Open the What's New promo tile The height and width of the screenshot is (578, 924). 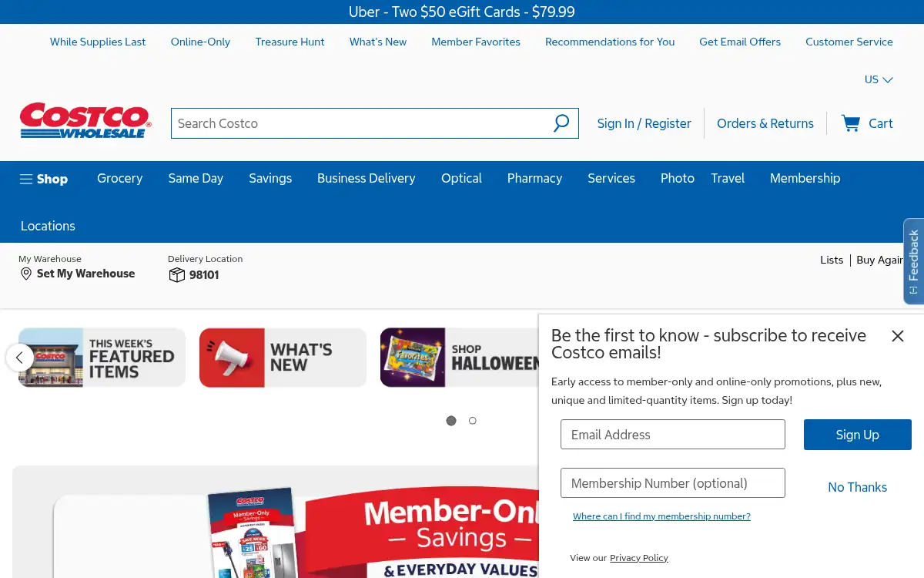tap(283, 358)
